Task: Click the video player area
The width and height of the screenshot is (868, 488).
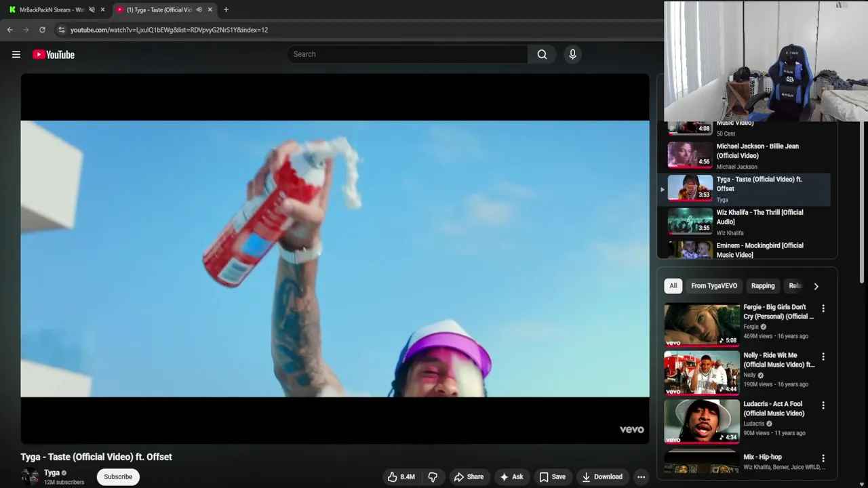Action: tap(335, 258)
